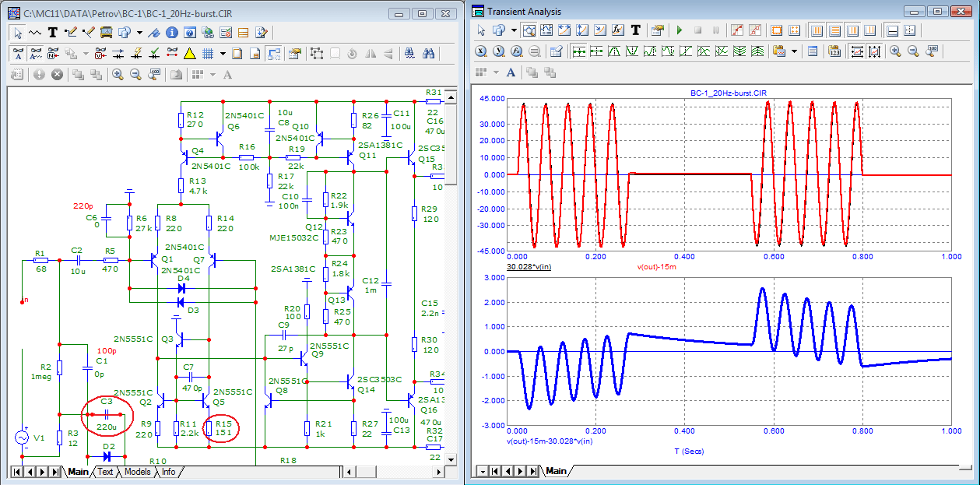Switch to Info tab in schematic window
This screenshot has width=980, height=485.
point(168,472)
